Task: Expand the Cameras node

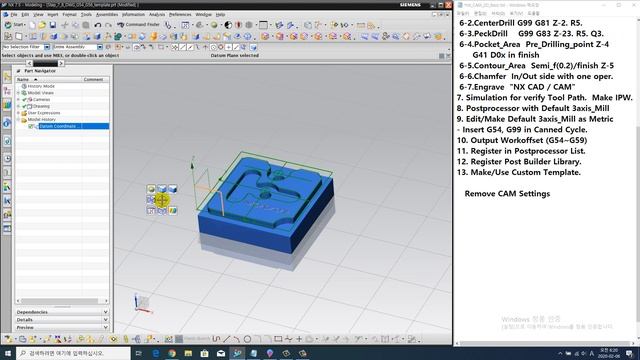Action: [x=18, y=100]
